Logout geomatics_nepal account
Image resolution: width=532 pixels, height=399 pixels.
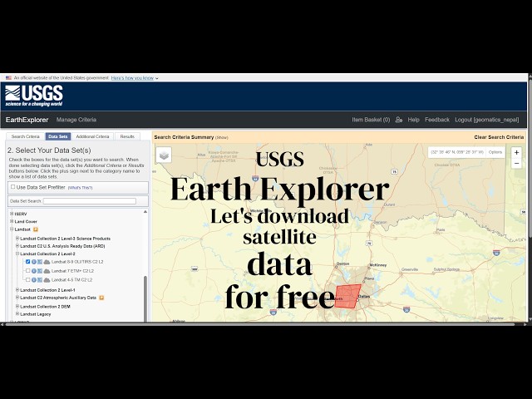click(x=487, y=120)
